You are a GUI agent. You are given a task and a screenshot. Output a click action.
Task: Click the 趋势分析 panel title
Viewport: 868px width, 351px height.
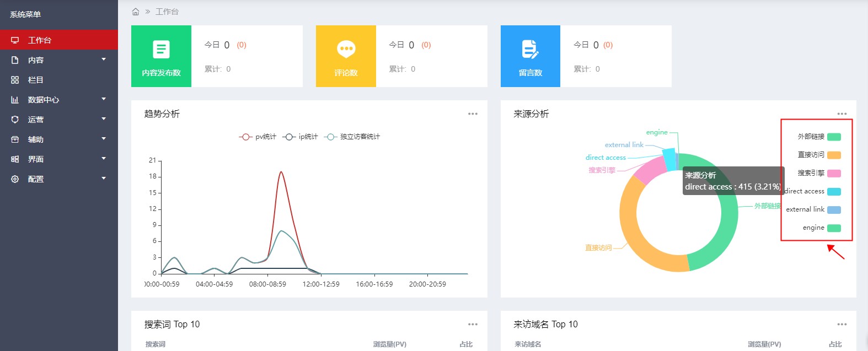pyautogui.click(x=162, y=114)
